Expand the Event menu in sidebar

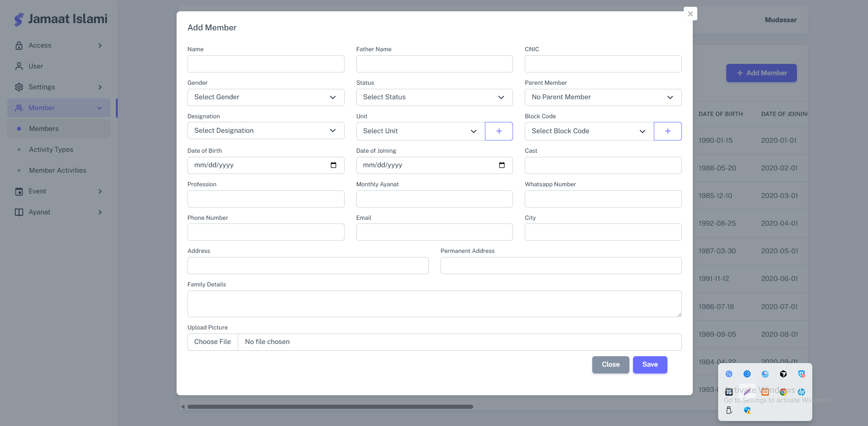(58, 191)
